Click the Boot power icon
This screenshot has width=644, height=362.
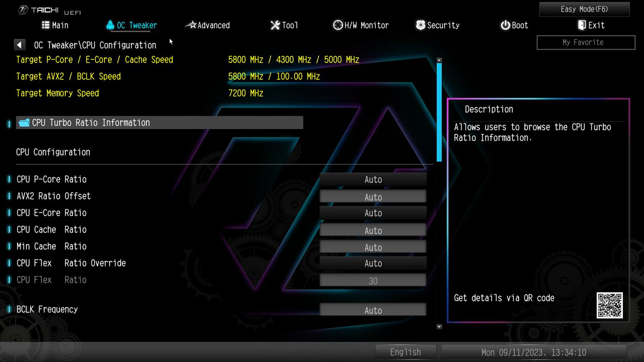505,25
